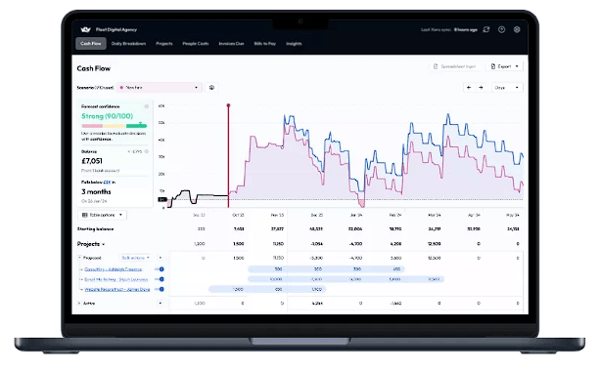Image resolution: width=600 pixels, height=369 pixels.
Task: Switch to the Invoices Due tab
Action: tap(231, 44)
